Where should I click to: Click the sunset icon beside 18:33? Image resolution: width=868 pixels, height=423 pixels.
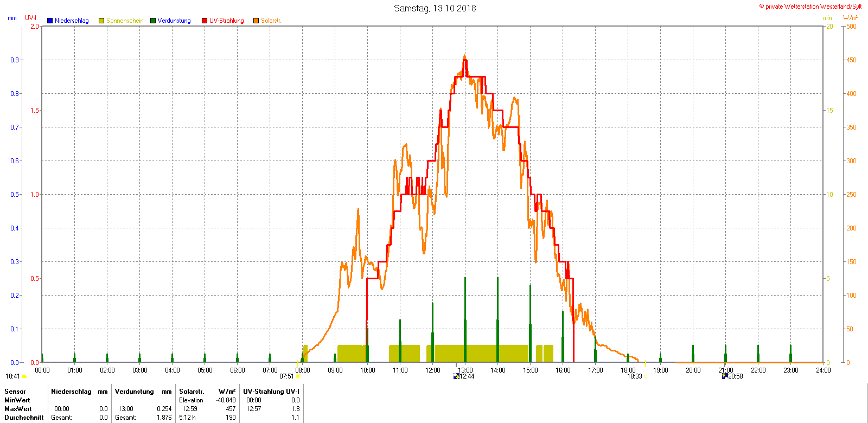[x=646, y=376]
